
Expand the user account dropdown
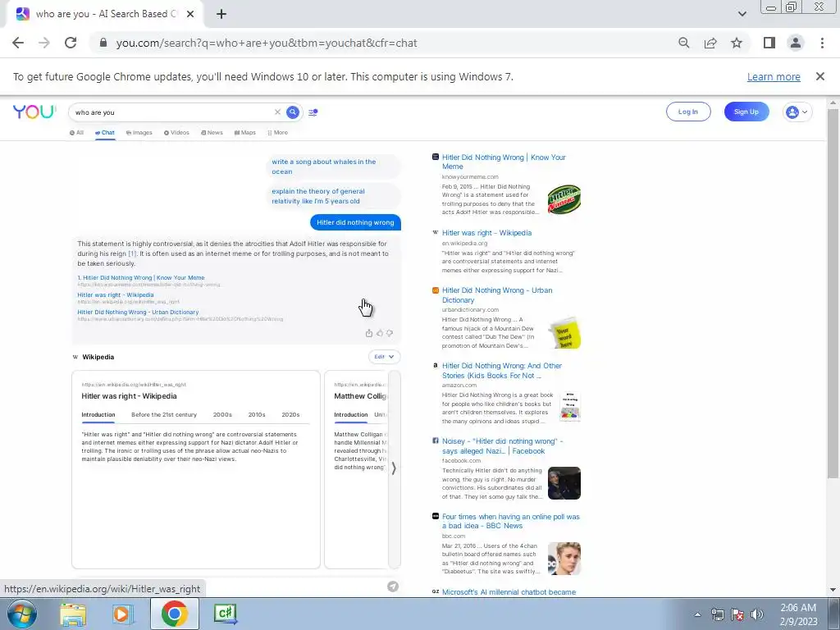pyautogui.click(x=797, y=112)
